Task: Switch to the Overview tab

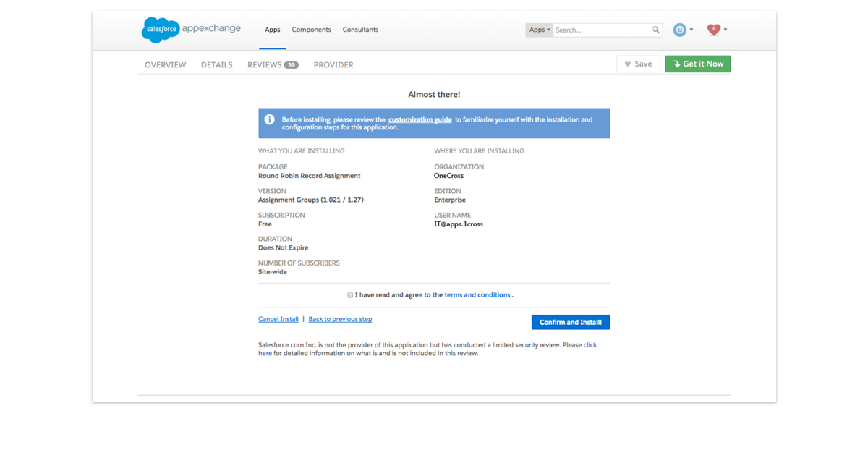Action: pyautogui.click(x=165, y=65)
